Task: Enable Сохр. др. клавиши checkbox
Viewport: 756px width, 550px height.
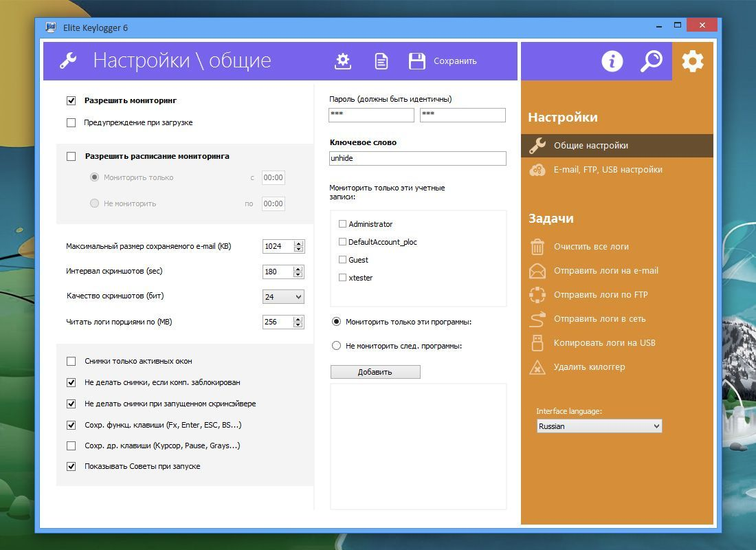Action: (x=71, y=445)
